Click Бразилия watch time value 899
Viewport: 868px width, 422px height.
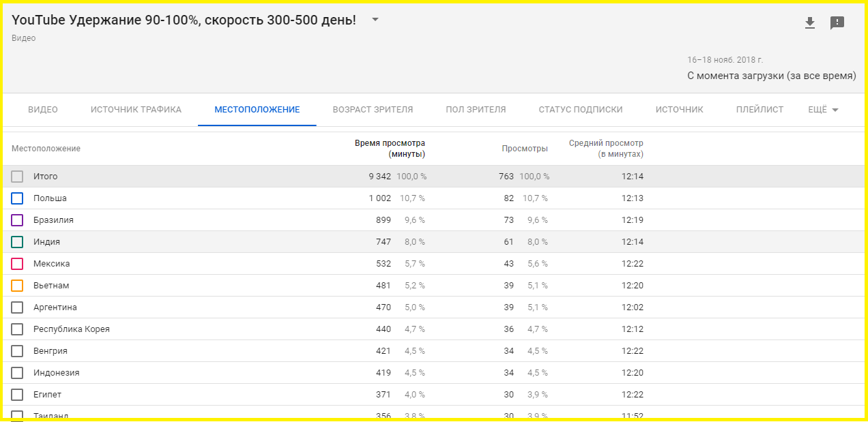pyautogui.click(x=384, y=220)
